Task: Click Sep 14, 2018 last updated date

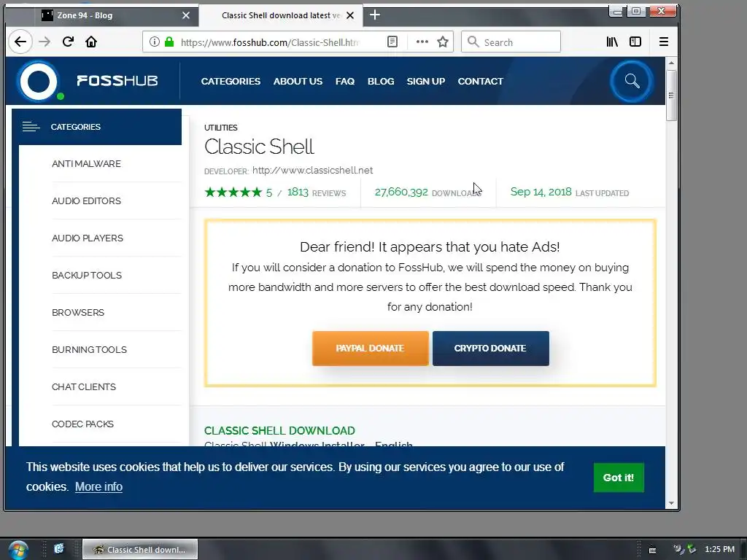Action: click(541, 192)
